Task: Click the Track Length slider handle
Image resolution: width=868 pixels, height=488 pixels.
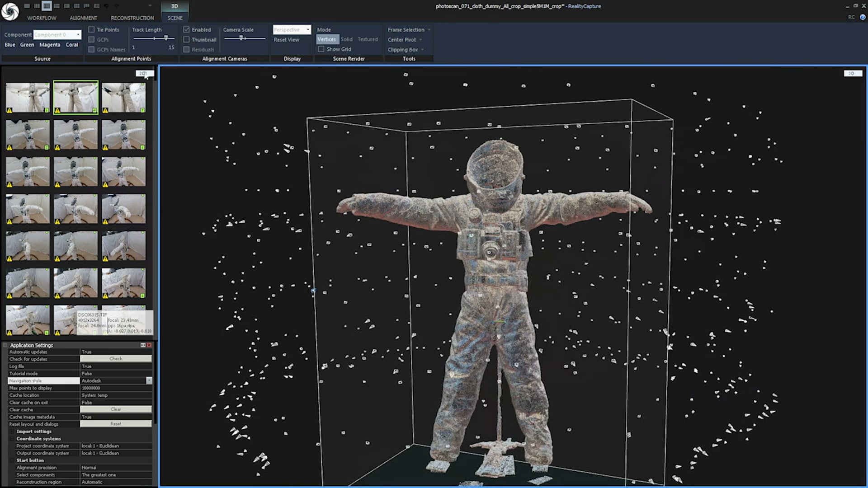Action: pyautogui.click(x=166, y=38)
